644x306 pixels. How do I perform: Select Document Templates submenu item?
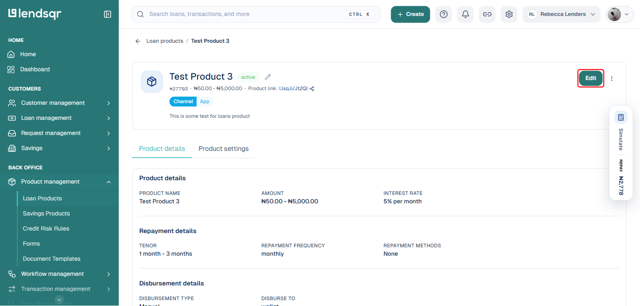52,259
